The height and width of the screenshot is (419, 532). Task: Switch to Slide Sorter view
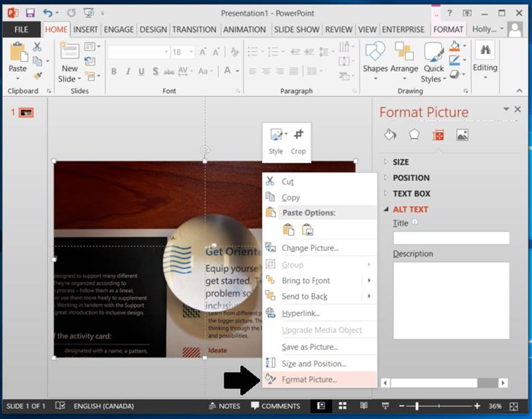[x=342, y=406]
